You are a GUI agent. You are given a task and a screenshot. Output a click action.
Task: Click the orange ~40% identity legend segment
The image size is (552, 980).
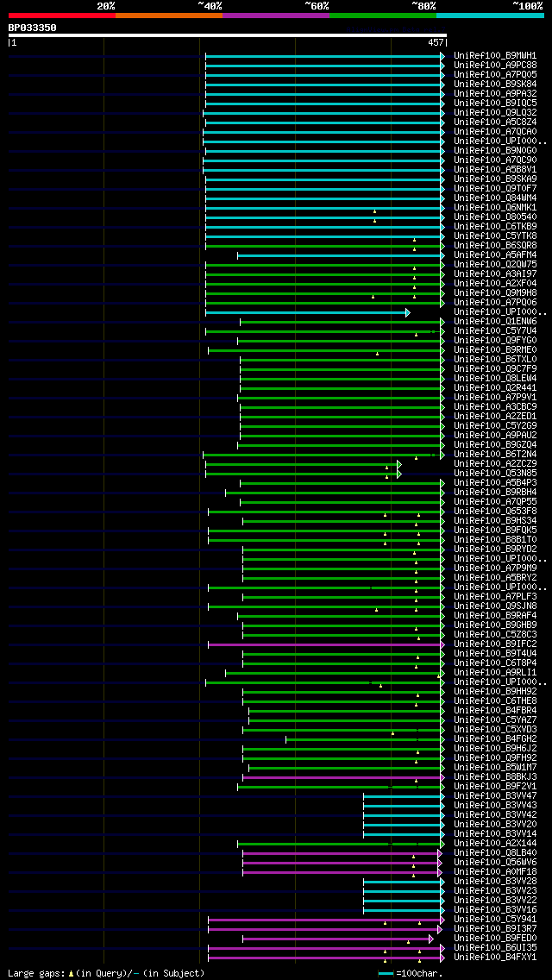click(169, 15)
